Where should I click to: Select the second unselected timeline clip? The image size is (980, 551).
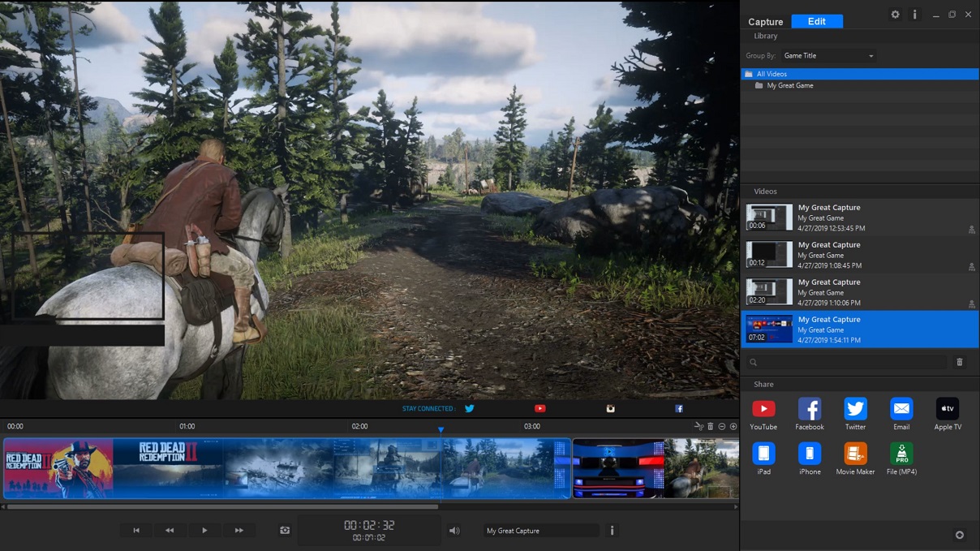pyautogui.click(x=655, y=468)
